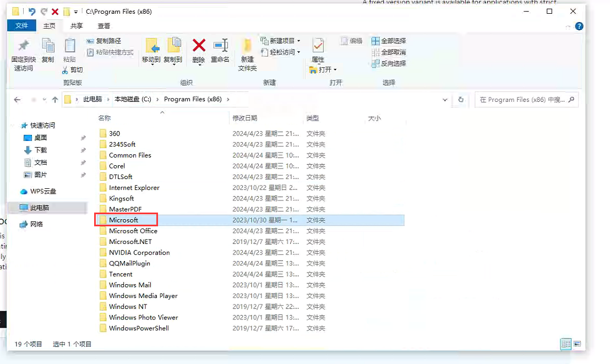This screenshot has height=364, width=610.
Task: Open the recent locations dropdown arrow
Action: click(x=45, y=100)
